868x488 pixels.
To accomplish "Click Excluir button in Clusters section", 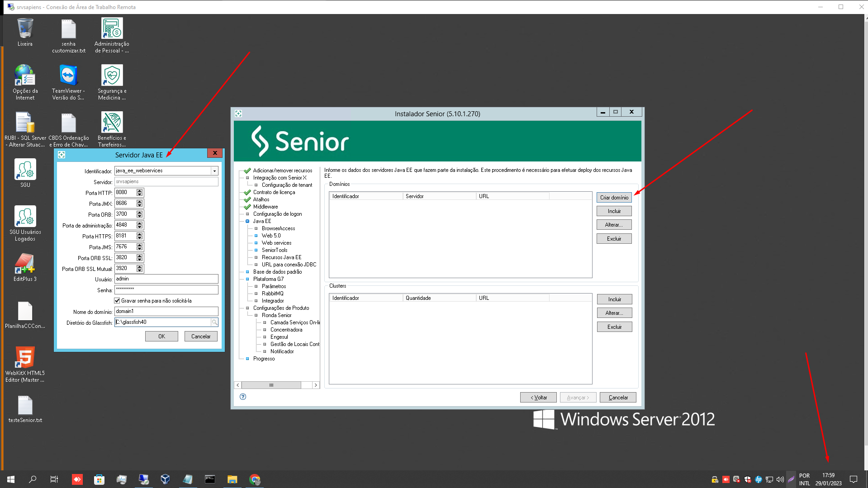I will click(614, 327).
